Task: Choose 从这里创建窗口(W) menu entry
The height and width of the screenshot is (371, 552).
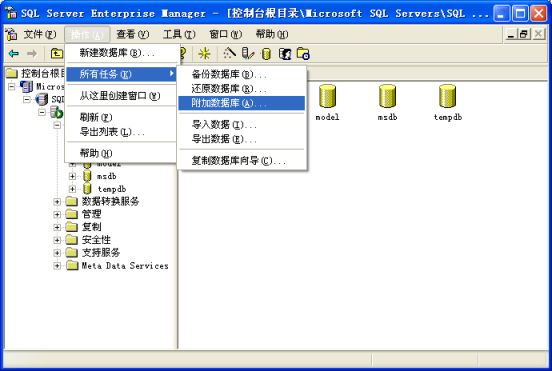Action: click(x=121, y=96)
